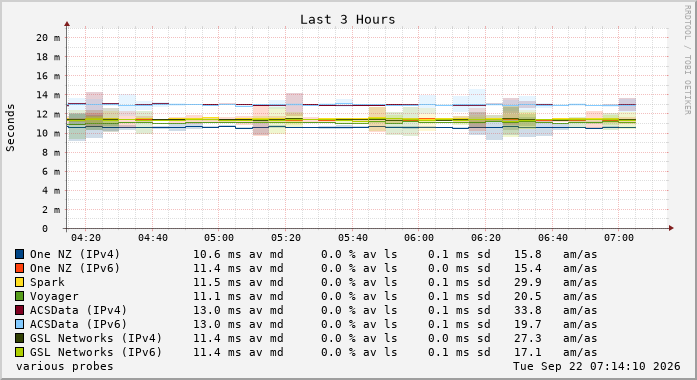Select the 04:20 time axis marker

86,238
